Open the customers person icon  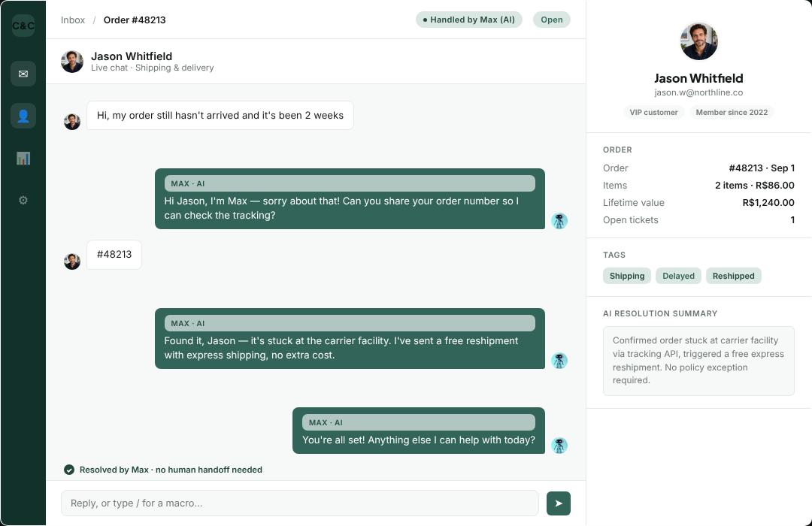(23, 116)
